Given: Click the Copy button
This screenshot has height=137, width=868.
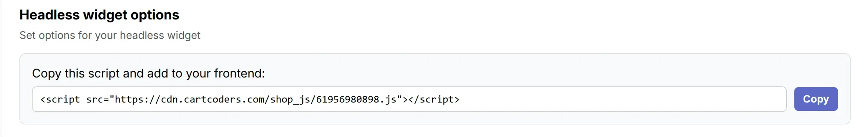Looking at the screenshot, I should point(815,99).
